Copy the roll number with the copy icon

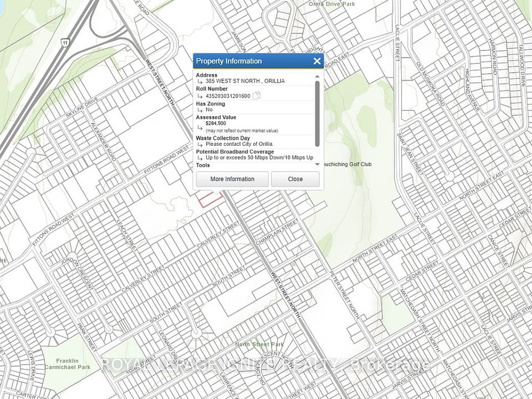257,96
